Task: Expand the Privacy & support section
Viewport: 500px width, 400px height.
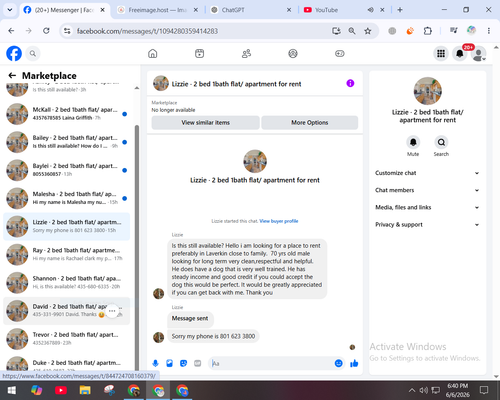Action: click(427, 225)
